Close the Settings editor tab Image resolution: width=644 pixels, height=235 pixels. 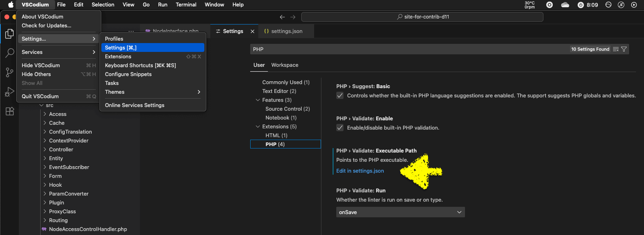pyautogui.click(x=253, y=31)
